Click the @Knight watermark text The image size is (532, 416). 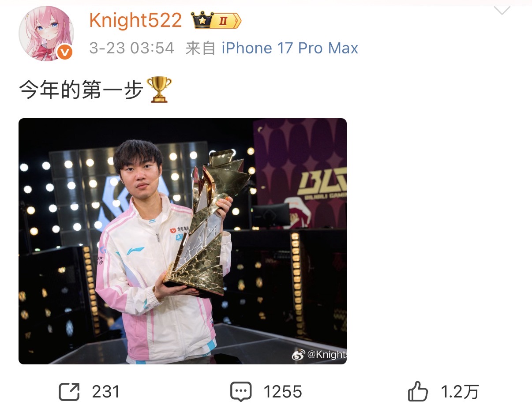click(326, 355)
